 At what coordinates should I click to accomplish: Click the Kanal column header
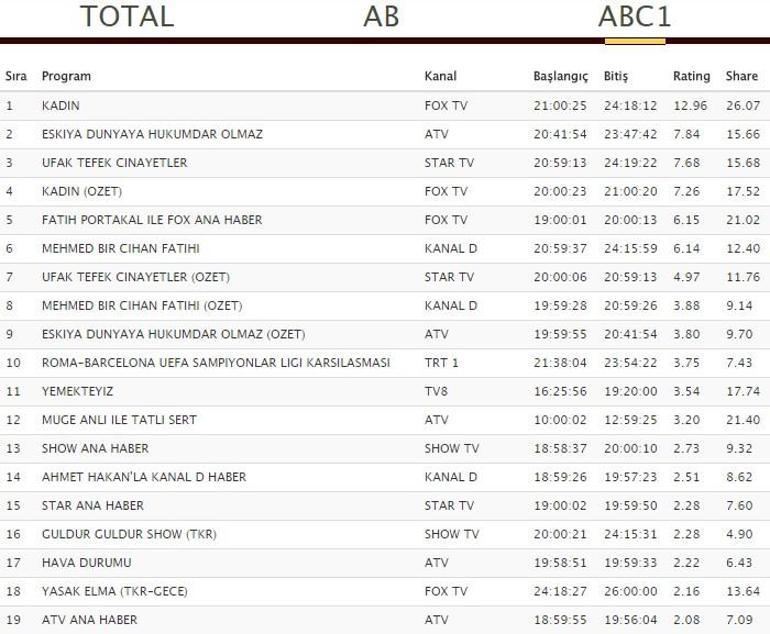(x=440, y=76)
